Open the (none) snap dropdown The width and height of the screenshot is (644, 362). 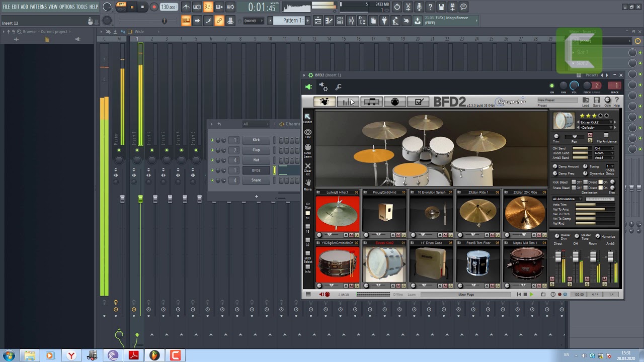coord(254,21)
